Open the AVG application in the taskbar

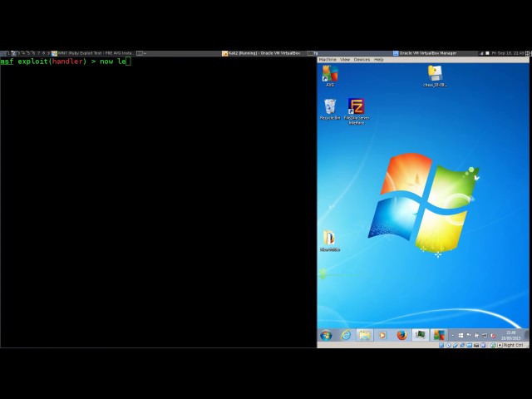click(x=439, y=336)
